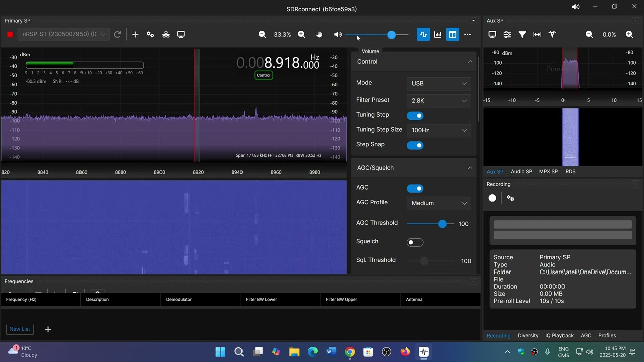Click the monitor display icon in Primary SP

pos(181,34)
